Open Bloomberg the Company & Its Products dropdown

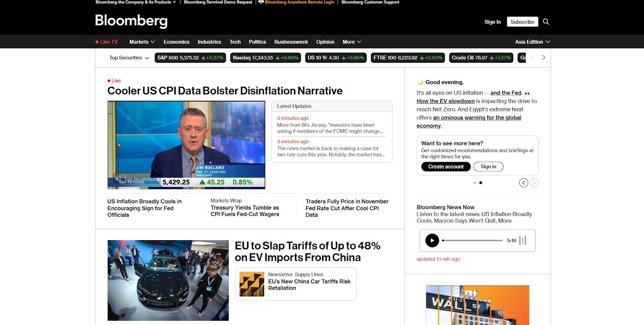tap(136, 2)
